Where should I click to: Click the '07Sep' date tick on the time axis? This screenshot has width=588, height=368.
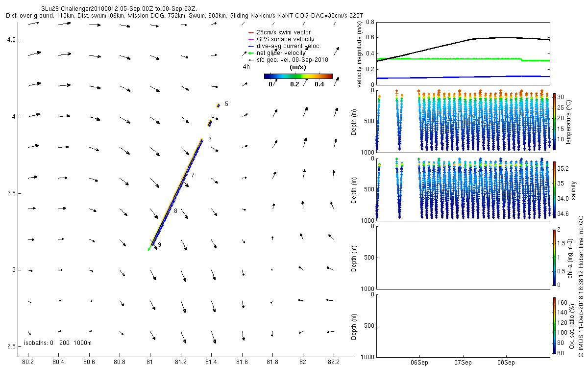point(463,363)
